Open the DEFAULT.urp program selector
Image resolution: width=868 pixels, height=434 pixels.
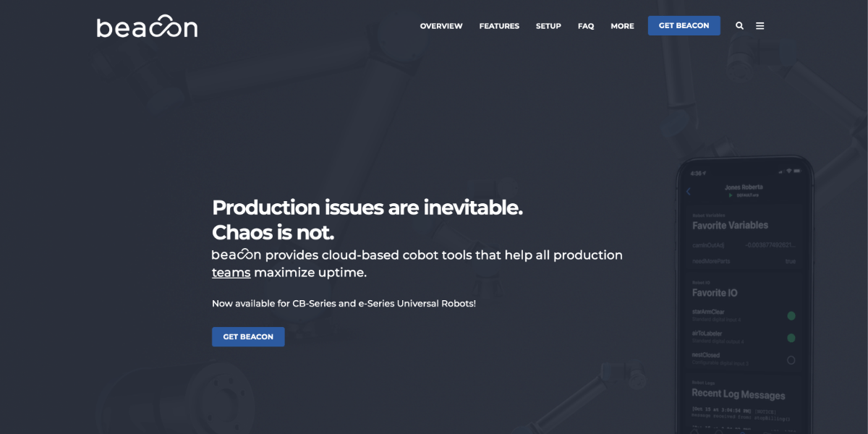(x=749, y=194)
